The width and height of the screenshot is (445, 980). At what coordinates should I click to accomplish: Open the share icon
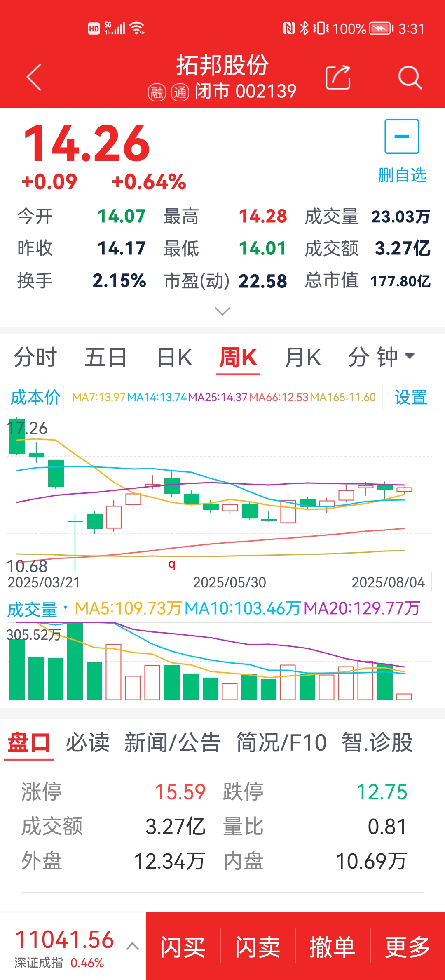(338, 77)
